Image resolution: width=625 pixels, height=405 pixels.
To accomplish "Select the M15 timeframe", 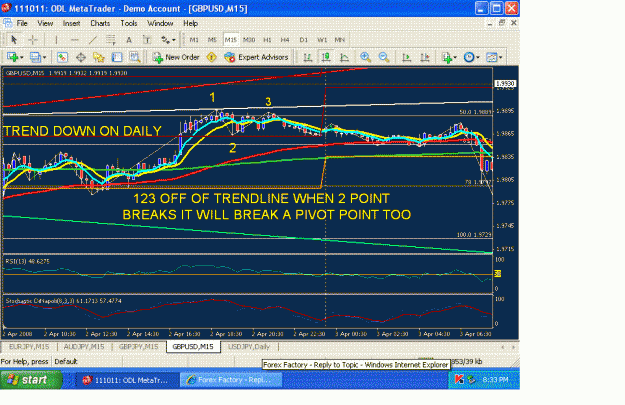I will coord(230,40).
